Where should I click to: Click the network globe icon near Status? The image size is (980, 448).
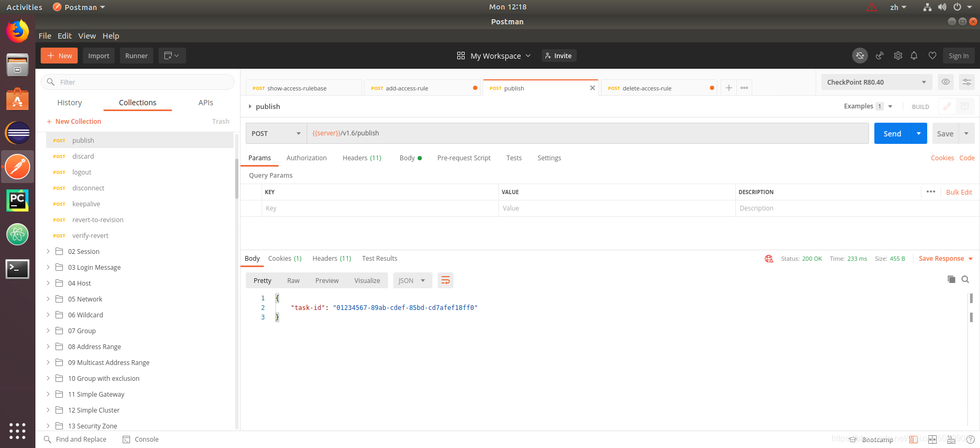pos(769,259)
